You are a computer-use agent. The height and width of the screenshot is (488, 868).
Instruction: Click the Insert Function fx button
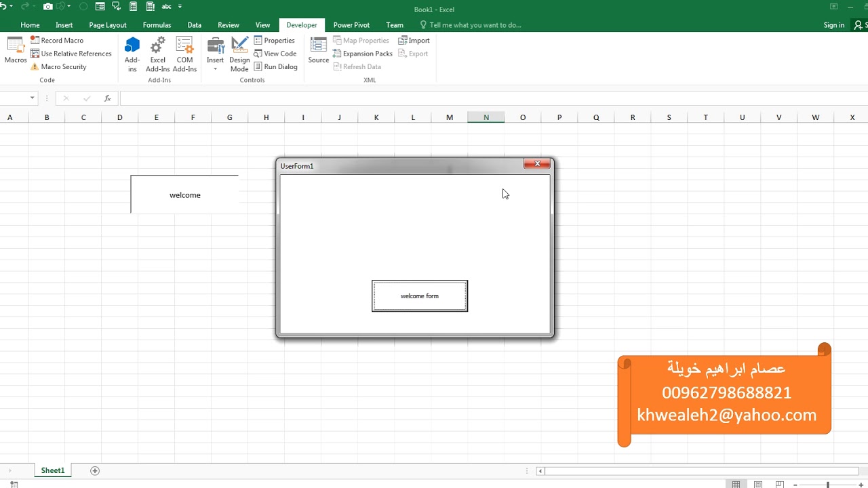[107, 98]
